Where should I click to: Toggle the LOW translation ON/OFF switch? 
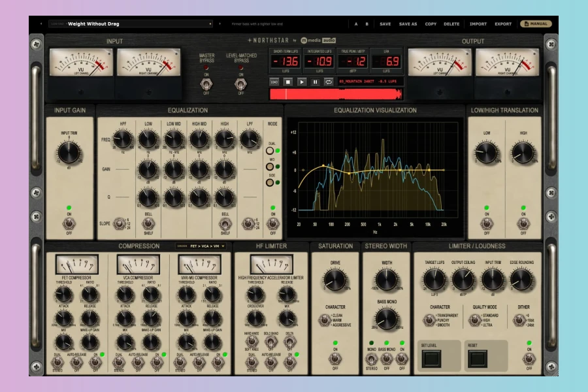487,223
